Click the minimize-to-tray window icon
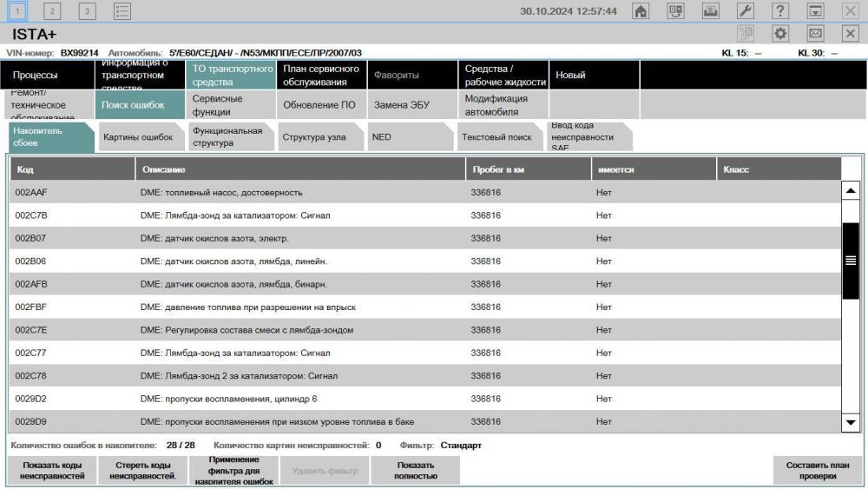Screen dimensions: 868x489 [x=815, y=11]
